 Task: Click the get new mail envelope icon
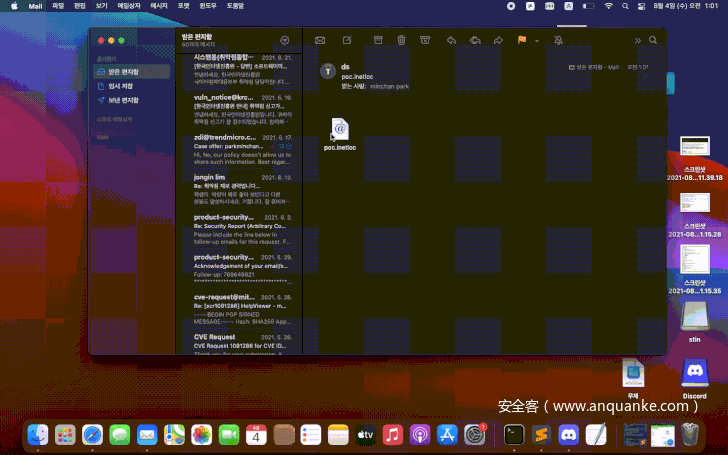(x=320, y=40)
